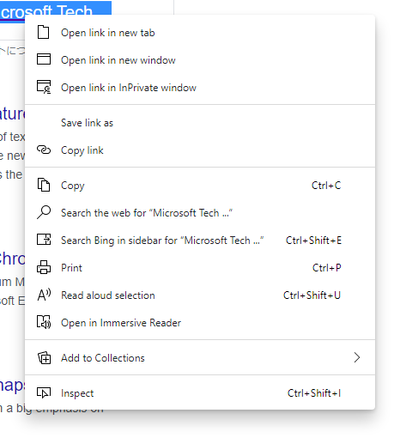Search the web for Microsoft Tech
The height and width of the screenshot is (445, 400).
pos(200,213)
